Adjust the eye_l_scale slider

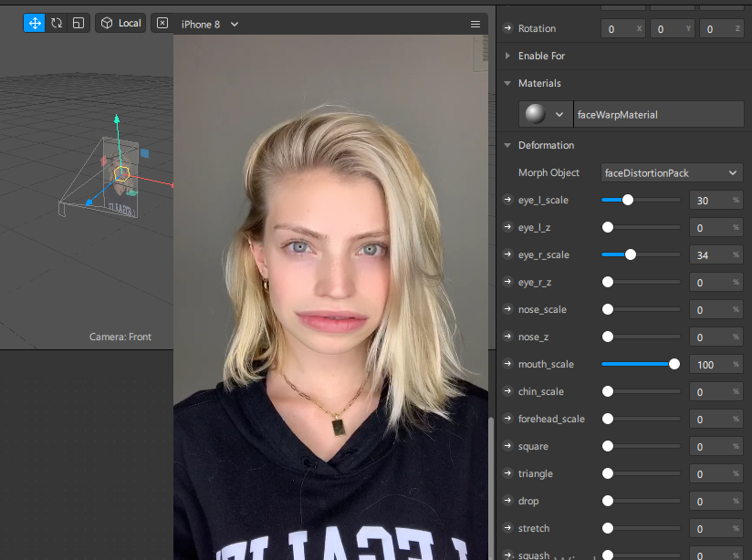(642, 200)
